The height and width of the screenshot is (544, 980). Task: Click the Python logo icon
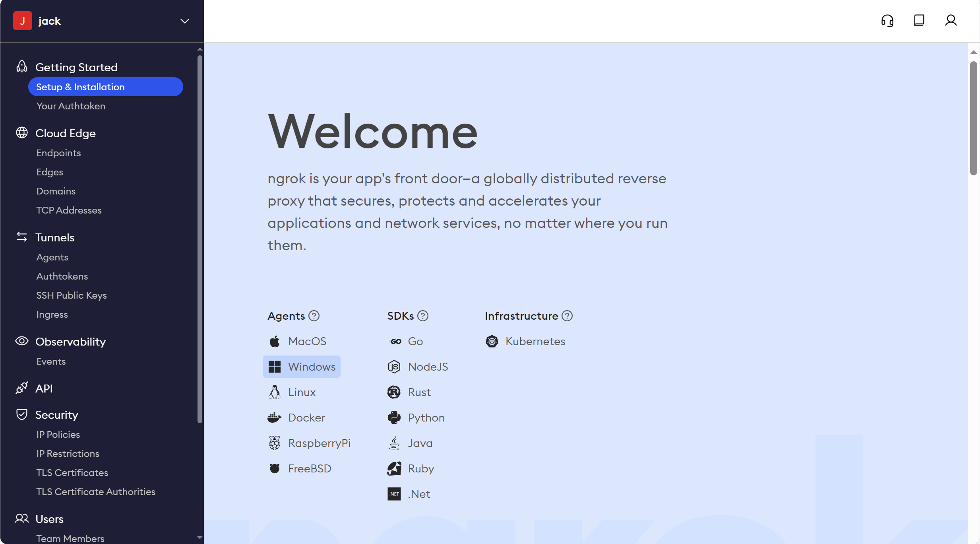coord(394,418)
